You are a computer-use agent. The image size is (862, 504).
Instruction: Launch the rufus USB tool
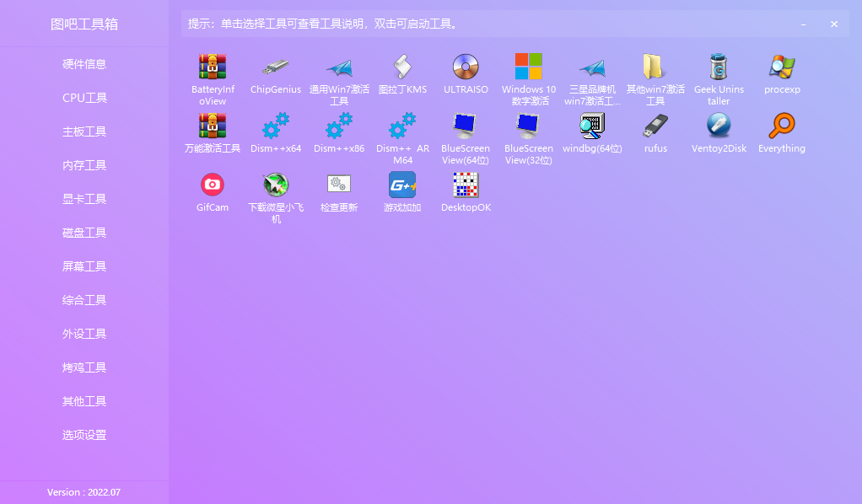(x=655, y=131)
